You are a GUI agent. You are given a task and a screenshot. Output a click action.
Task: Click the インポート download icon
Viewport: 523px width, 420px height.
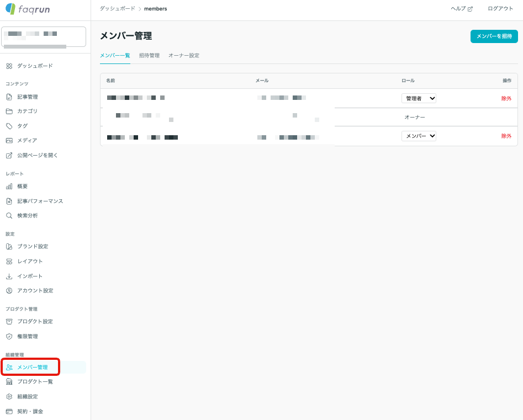[9, 277]
